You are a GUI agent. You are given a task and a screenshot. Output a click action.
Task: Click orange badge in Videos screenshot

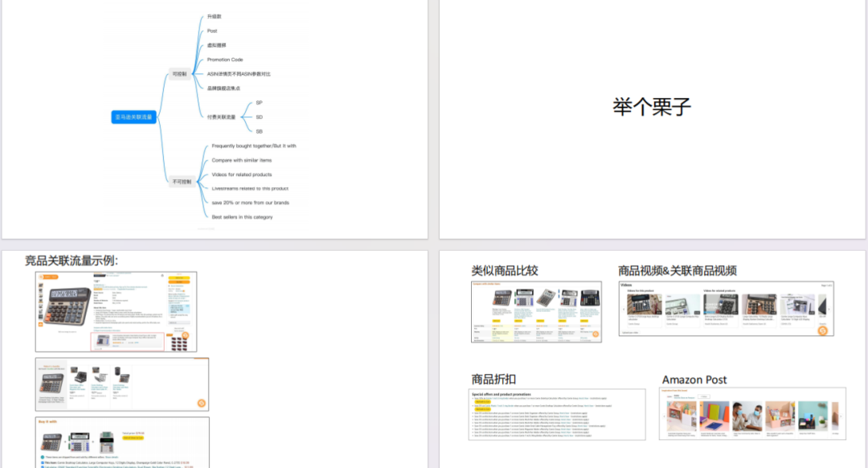click(x=823, y=330)
